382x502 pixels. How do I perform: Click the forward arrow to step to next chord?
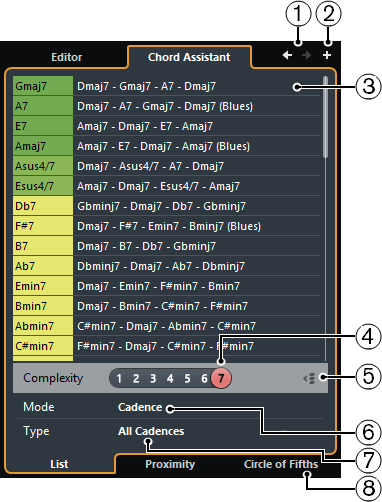tap(306, 55)
